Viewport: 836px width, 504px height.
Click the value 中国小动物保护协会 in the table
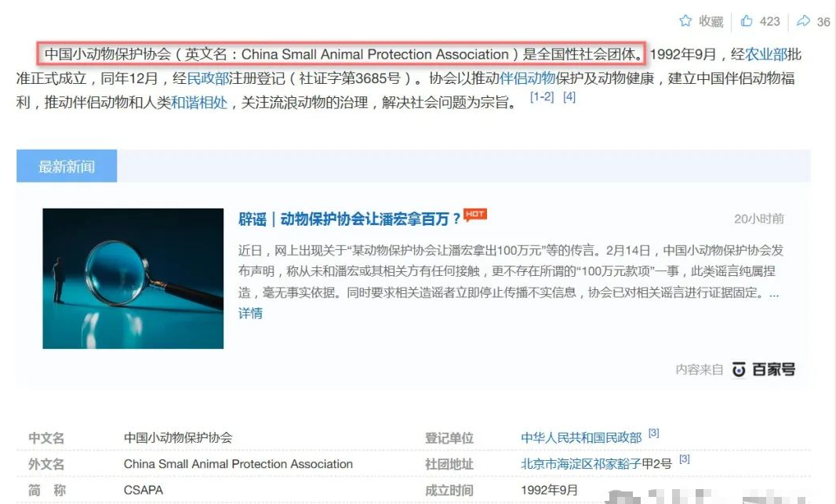(178, 438)
